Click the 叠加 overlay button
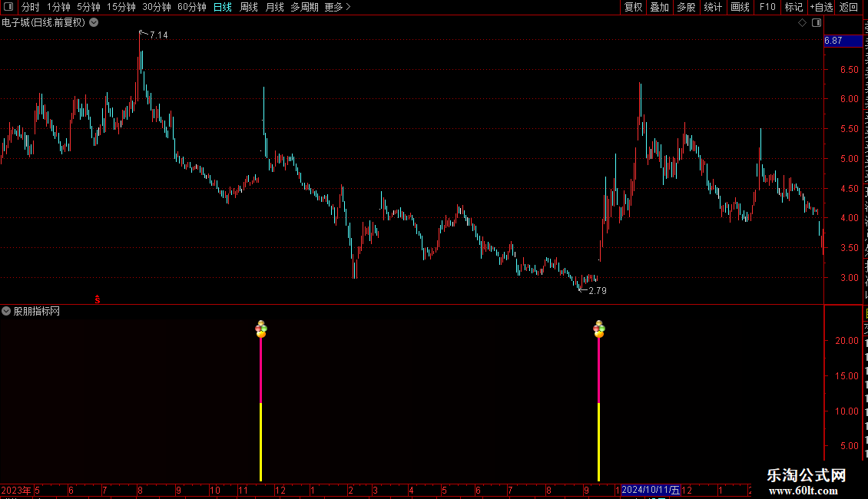868x499 pixels. tap(659, 7)
